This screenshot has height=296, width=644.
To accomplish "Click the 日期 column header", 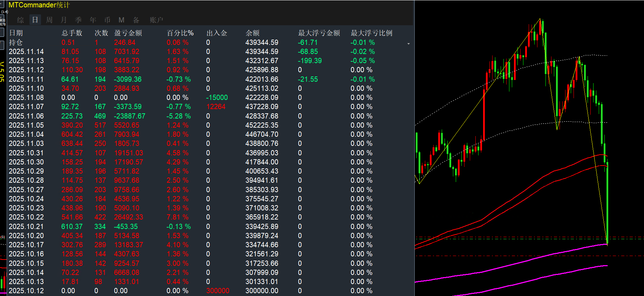I will [16, 33].
